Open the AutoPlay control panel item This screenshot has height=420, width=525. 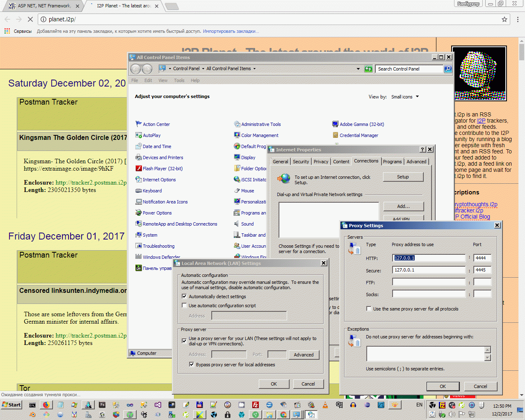point(148,135)
